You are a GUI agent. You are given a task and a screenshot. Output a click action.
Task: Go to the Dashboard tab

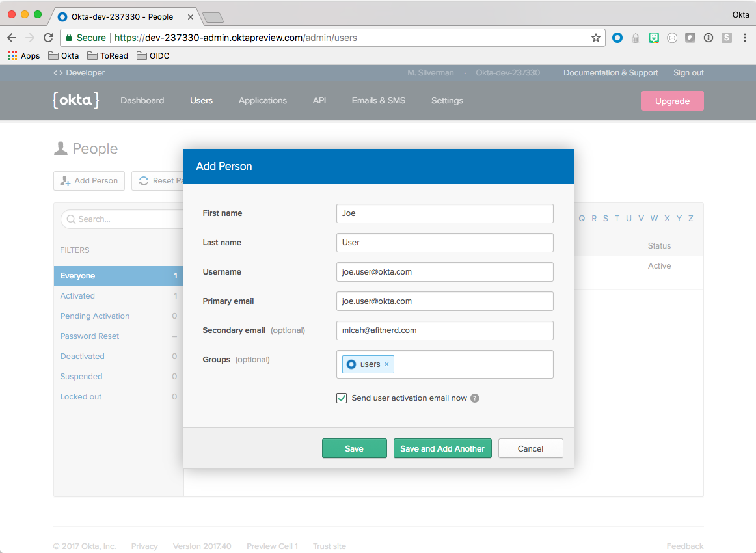coord(142,100)
